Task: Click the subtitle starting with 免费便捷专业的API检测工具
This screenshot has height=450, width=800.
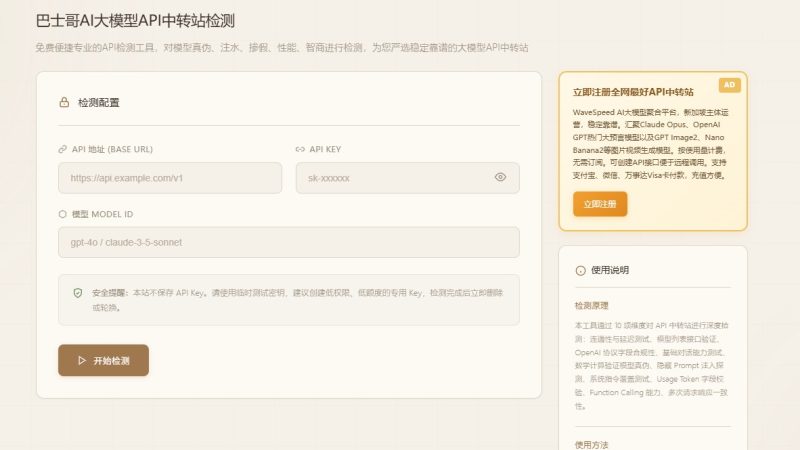Action: [x=282, y=47]
